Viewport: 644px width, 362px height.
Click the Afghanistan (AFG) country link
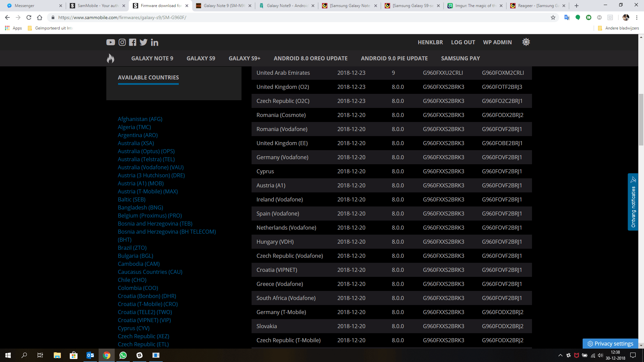tap(140, 119)
